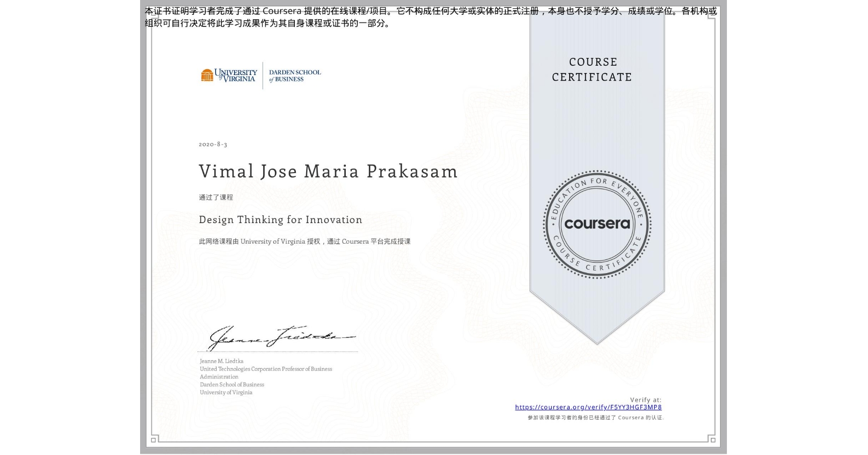This screenshot has width=868, height=455.
Task: Click the 'Verify at:' label
Action: pos(646,400)
